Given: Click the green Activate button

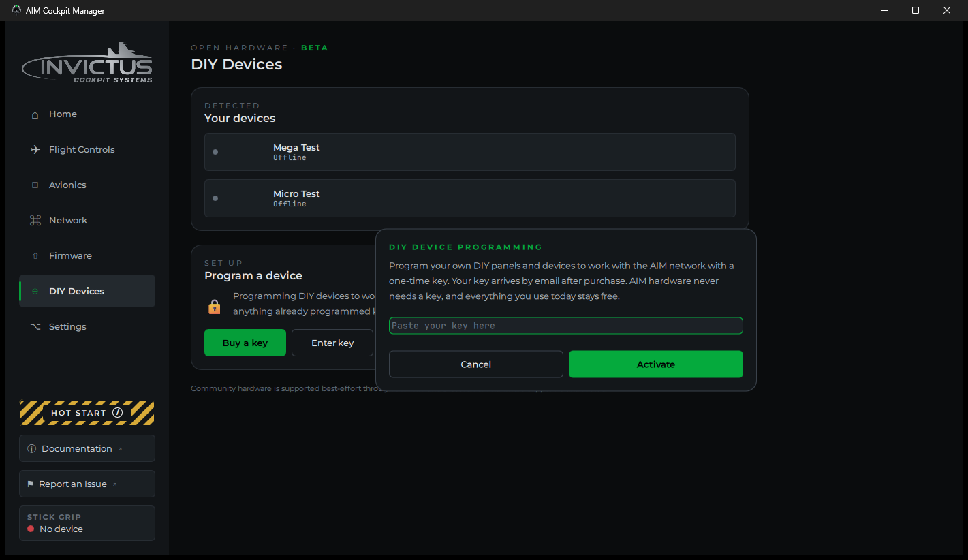Looking at the screenshot, I should [656, 364].
